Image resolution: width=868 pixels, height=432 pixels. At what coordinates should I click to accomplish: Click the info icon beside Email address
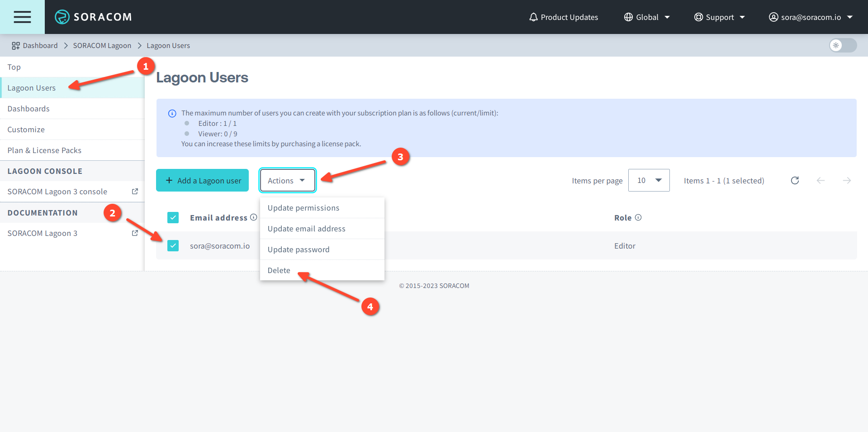coord(254,217)
